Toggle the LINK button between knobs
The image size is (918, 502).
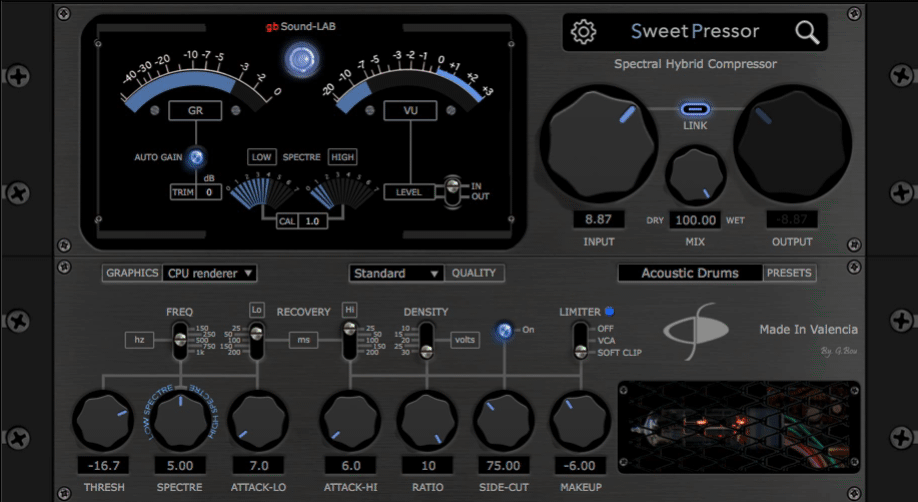coord(695,109)
